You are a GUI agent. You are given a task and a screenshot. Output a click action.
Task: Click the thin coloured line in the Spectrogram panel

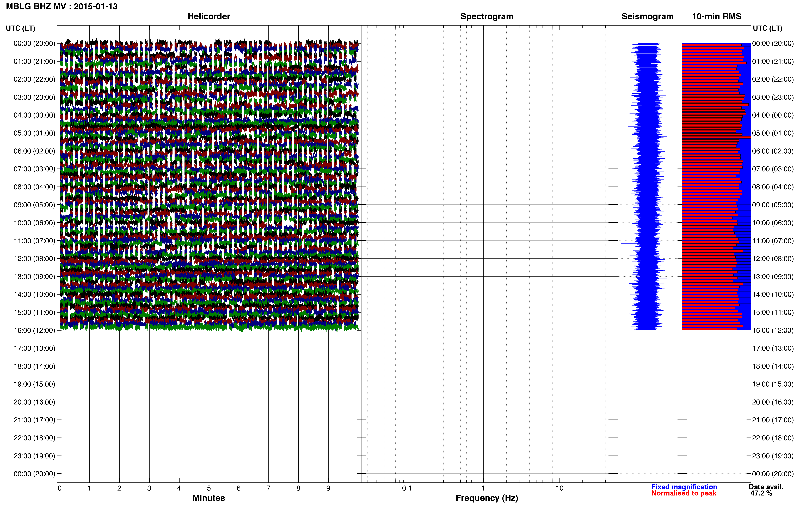pos(487,124)
